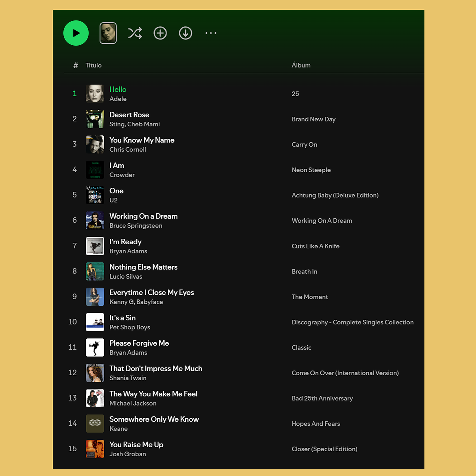Click the Working On a Dream cover art
Viewport: 476px width, 476px height.
[x=95, y=221]
